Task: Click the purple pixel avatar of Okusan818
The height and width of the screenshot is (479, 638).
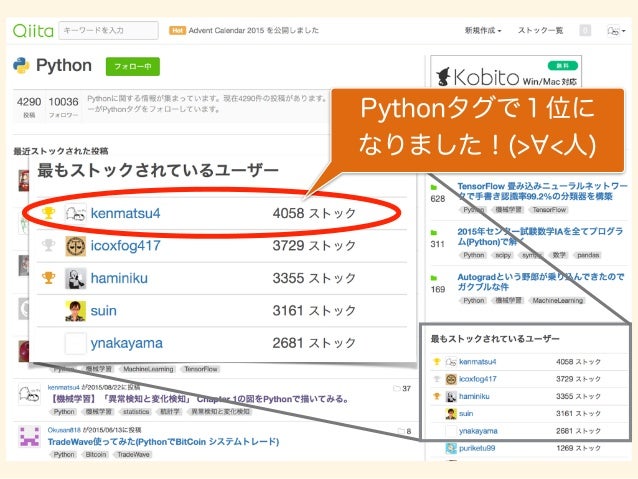Action: [29, 437]
